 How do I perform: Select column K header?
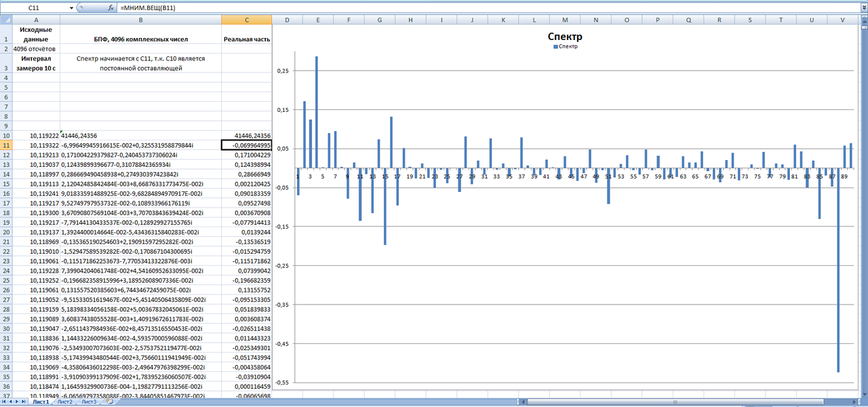pos(502,20)
